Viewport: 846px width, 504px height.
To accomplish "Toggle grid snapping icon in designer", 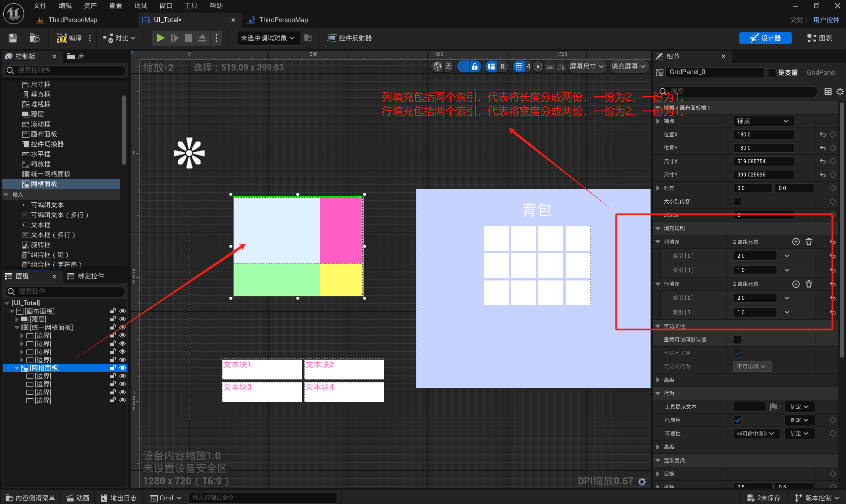I will click(519, 66).
